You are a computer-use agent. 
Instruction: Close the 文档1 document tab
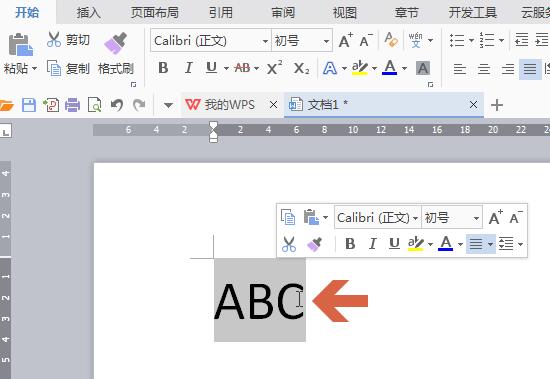tap(473, 105)
